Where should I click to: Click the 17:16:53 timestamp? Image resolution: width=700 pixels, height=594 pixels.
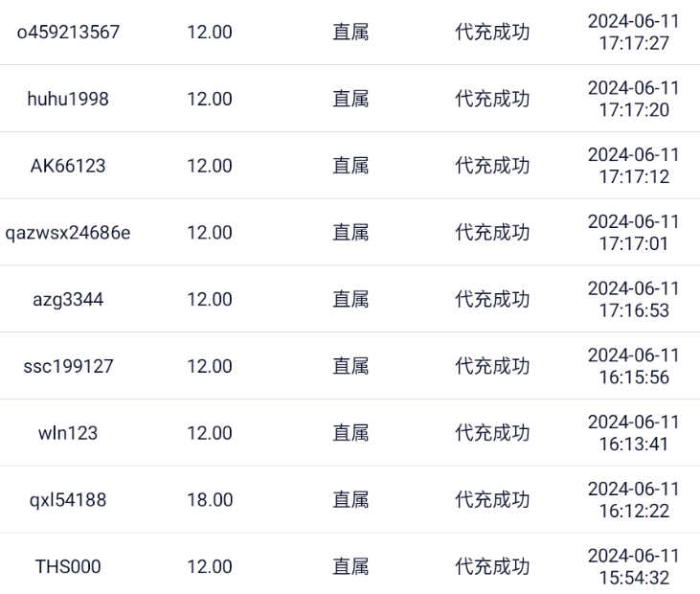[x=633, y=300]
